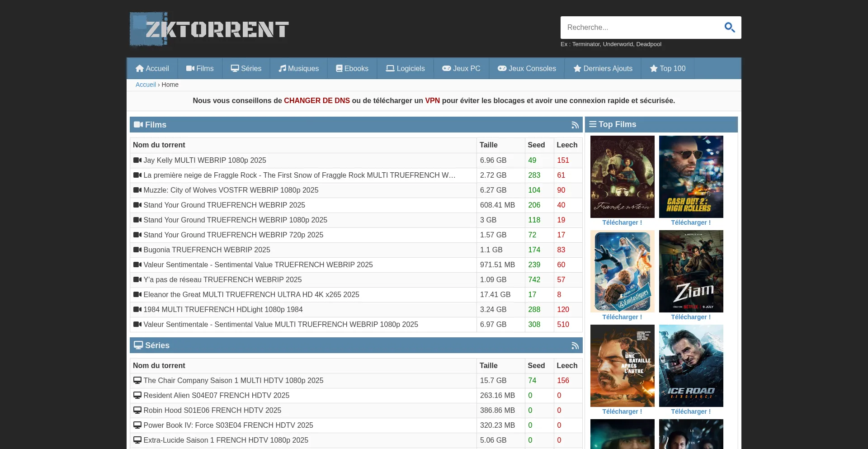Click the camera icon beside Bugonia torrent
Screen dimensions: 868x449
137,250
